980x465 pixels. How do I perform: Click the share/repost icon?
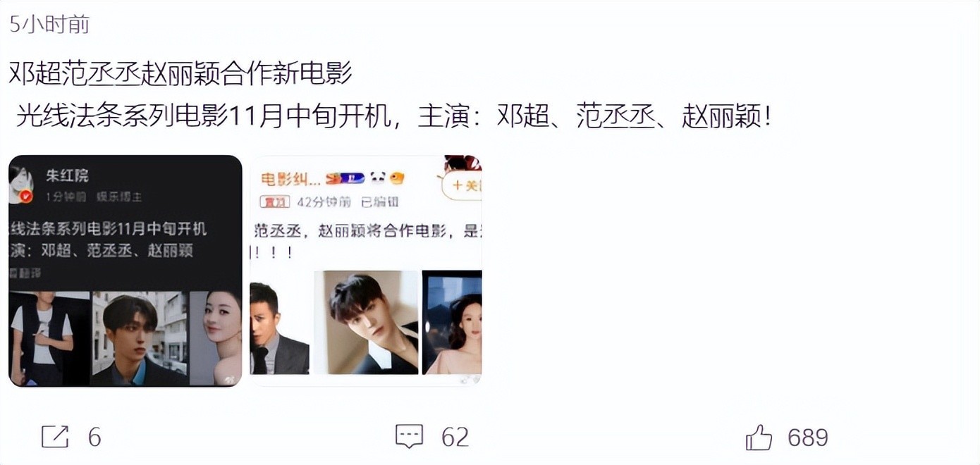[x=55, y=437]
